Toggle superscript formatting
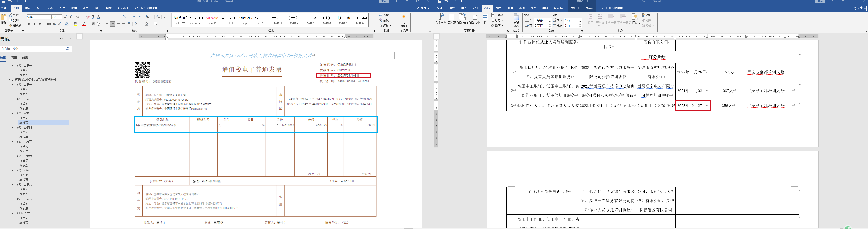Image resolution: width=868 pixels, height=229 pixels. pyautogui.click(x=60, y=24)
